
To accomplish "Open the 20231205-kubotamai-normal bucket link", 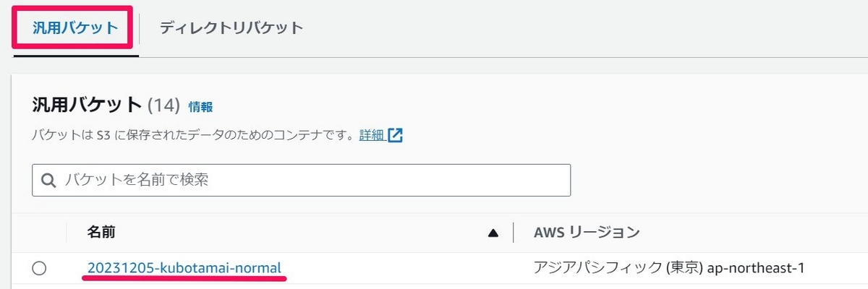I will point(184,268).
